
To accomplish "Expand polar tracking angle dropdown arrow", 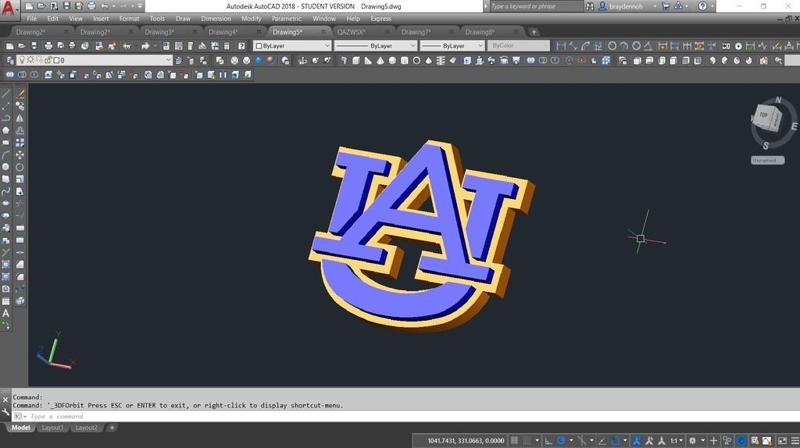I will point(571,440).
